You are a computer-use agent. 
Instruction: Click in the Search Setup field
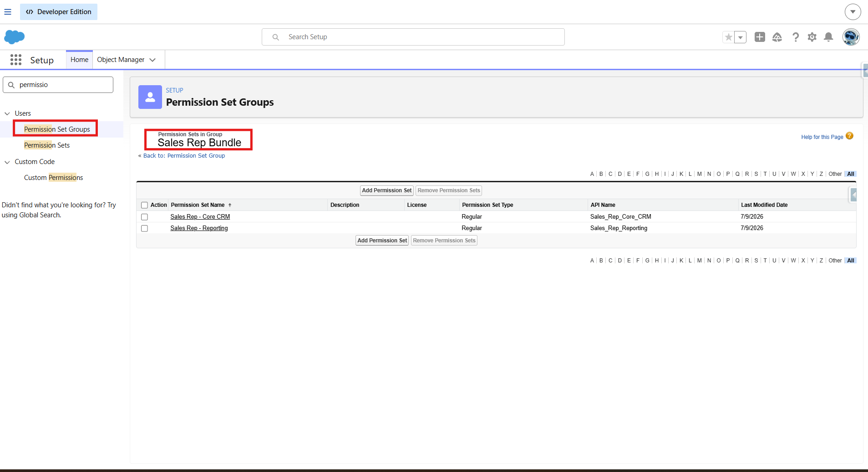pyautogui.click(x=413, y=37)
